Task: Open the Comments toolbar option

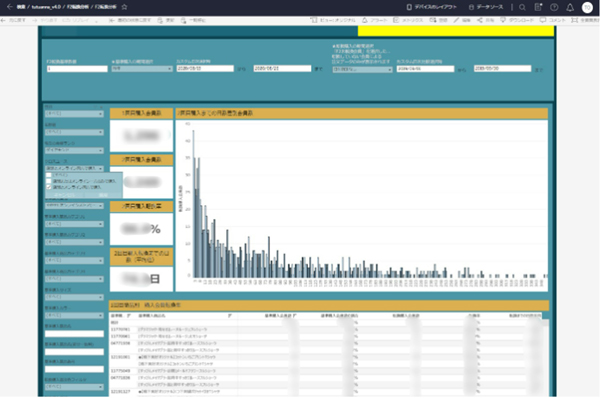Action: pos(553,20)
